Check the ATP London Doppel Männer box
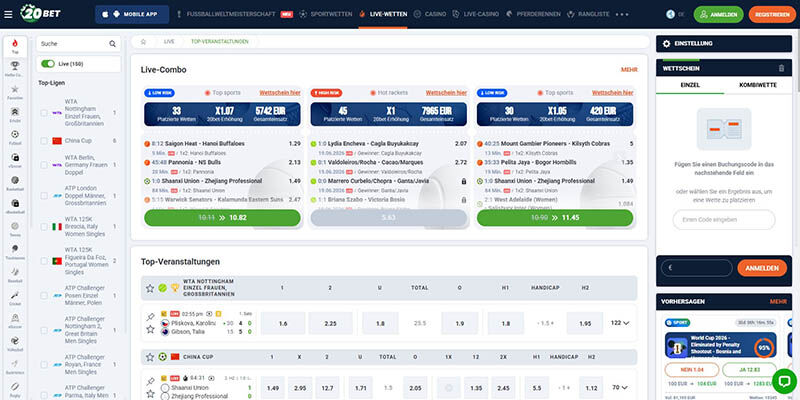The height and width of the screenshot is (400, 800). point(44,195)
